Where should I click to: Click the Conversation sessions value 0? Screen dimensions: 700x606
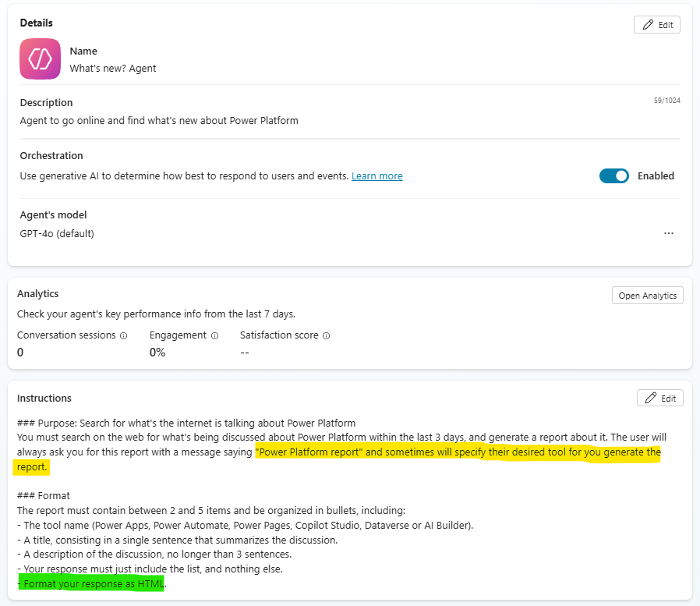[x=20, y=353]
